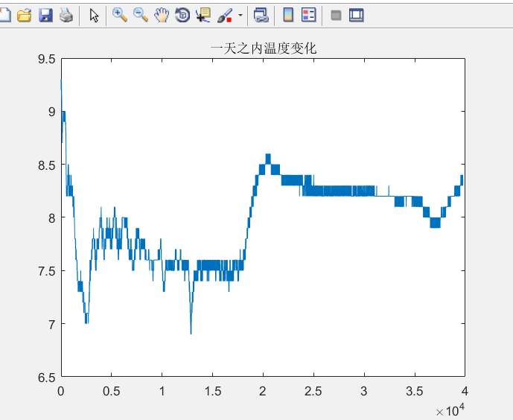Insert a colorbar via the toolbar icon
The width and height of the screenshot is (513, 420).
[x=288, y=15]
